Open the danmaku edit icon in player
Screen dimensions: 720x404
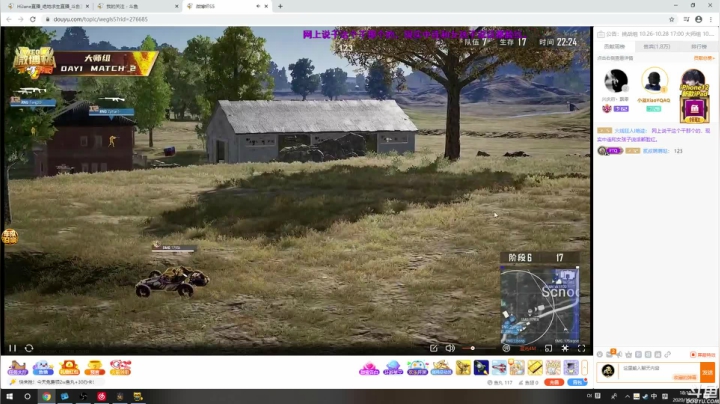pyautogui.click(x=433, y=348)
